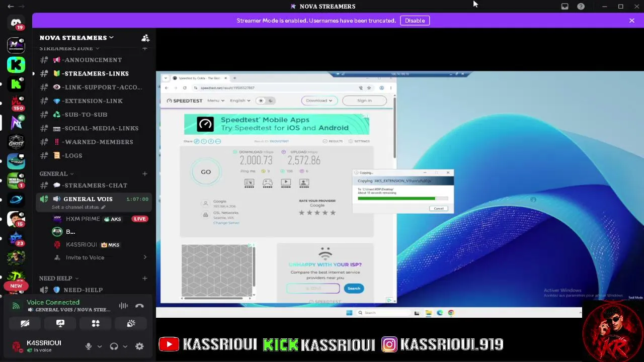Open the -EXTENSION-LINK channel

[94, 101]
